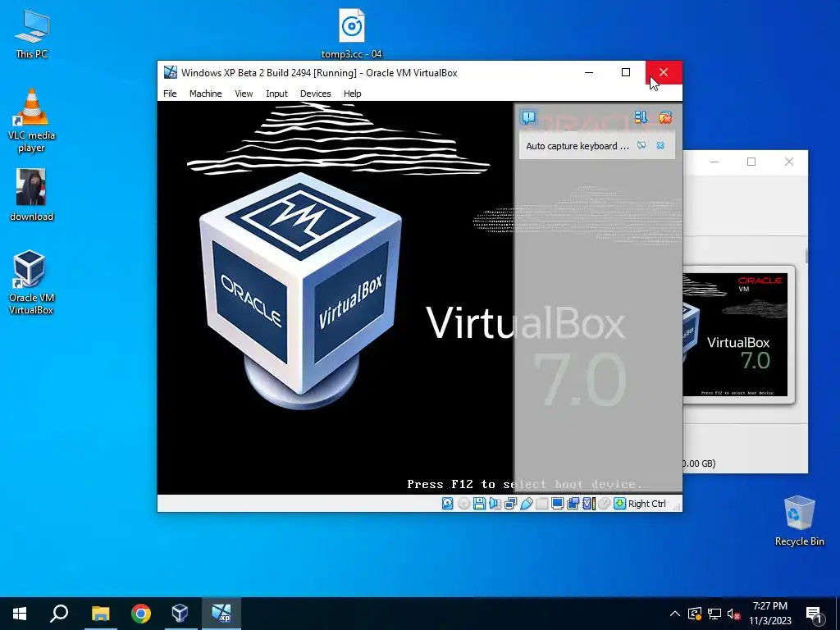Screen dimensions: 840x630
Task: Minimize the Windows XP Beta 2 VM window
Action: (589, 72)
